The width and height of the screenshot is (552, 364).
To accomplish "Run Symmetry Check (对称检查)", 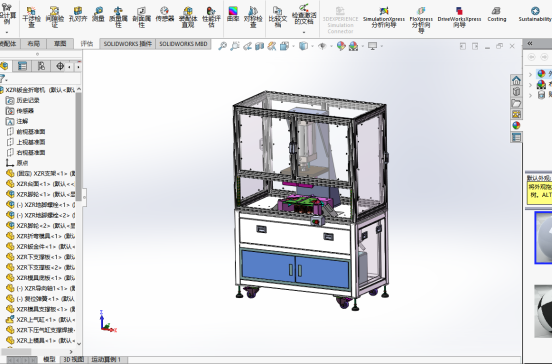I will (253, 16).
